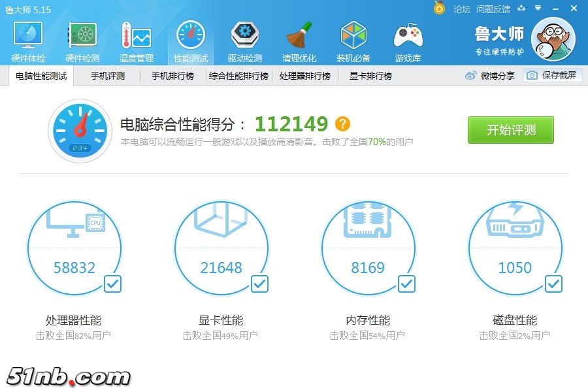The height and width of the screenshot is (392, 588).
Task: Click 微博分享 share link
Action: click(x=490, y=76)
